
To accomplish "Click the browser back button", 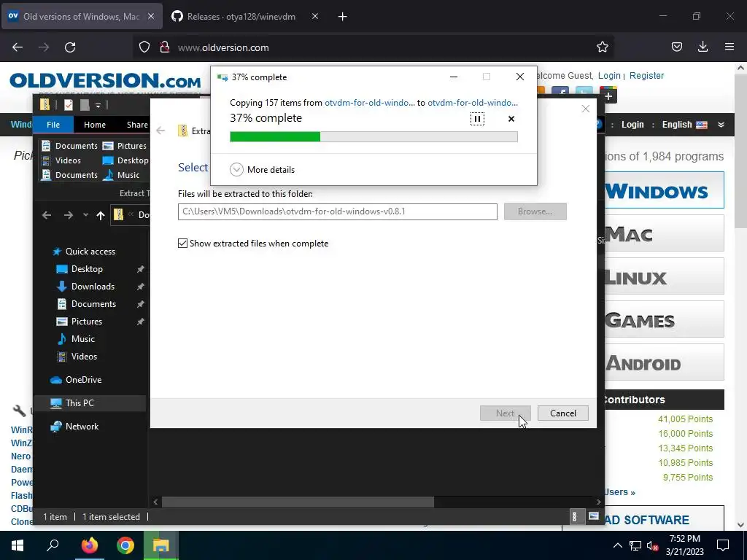I will 18,47.
